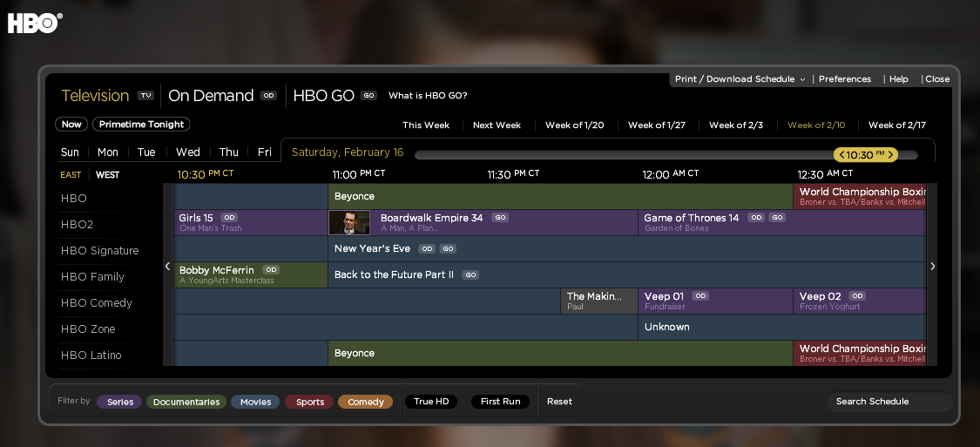980x447 pixels.
Task: Click the OD badge on Bobby McFerrin
Action: pyautogui.click(x=271, y=270)
